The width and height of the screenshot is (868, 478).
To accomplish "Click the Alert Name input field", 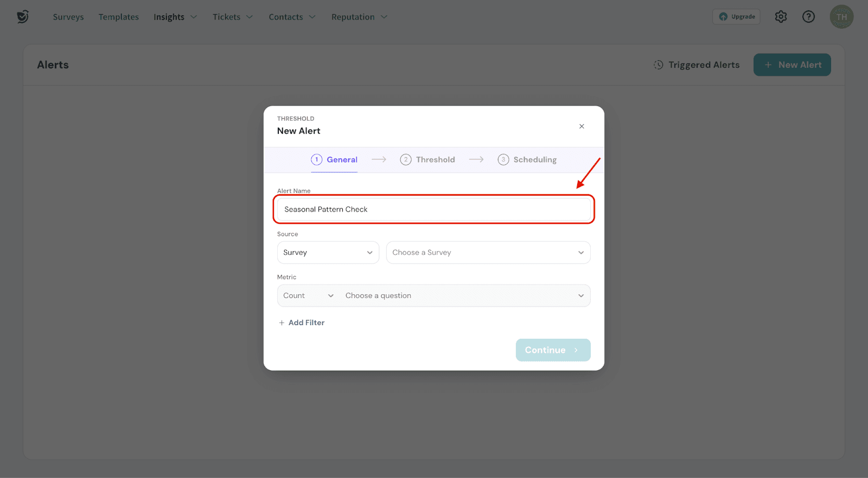I will 433,210.
